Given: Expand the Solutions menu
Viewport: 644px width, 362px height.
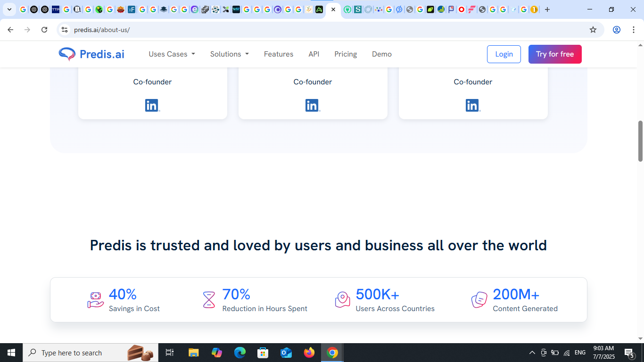Looking at the screenshot, I should pyautogui.click(x=230, y=54).
